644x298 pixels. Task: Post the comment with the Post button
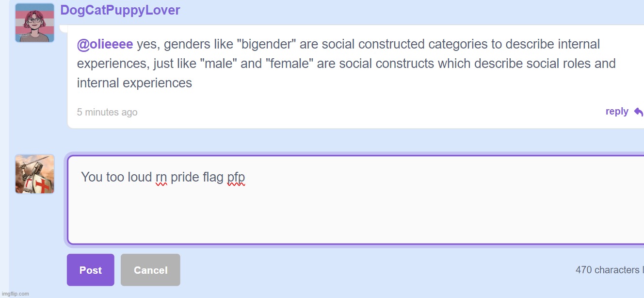(x=91, y=270)
